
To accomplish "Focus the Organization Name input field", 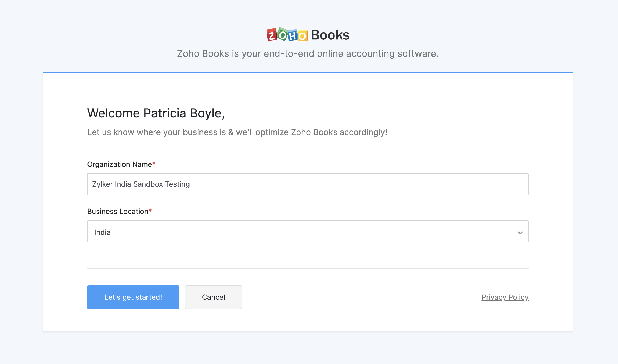I will 308,184.
